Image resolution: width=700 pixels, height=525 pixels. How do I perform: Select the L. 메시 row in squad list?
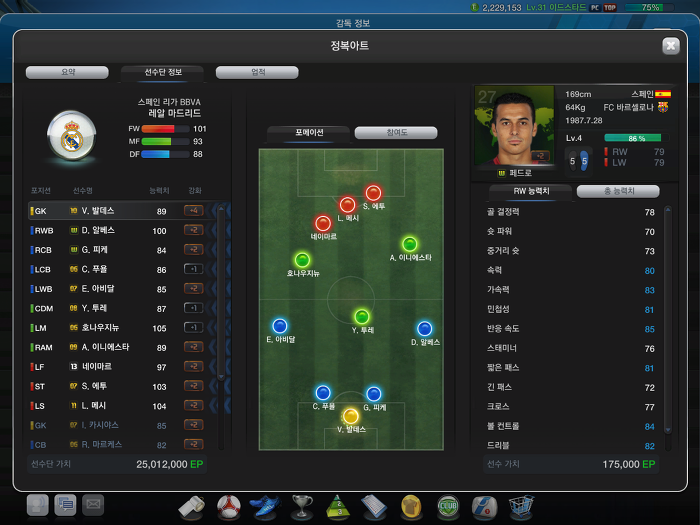pyautogui.click(x=117, y=406)
